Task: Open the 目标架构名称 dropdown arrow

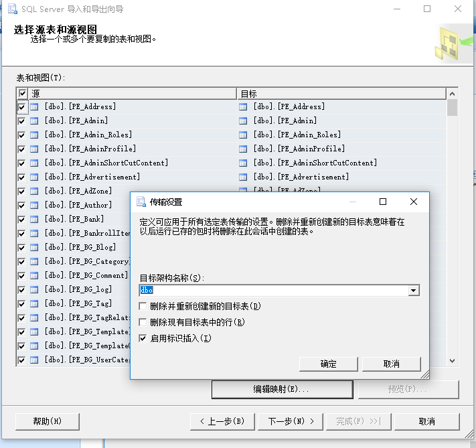Action: [x=414, y=291]
